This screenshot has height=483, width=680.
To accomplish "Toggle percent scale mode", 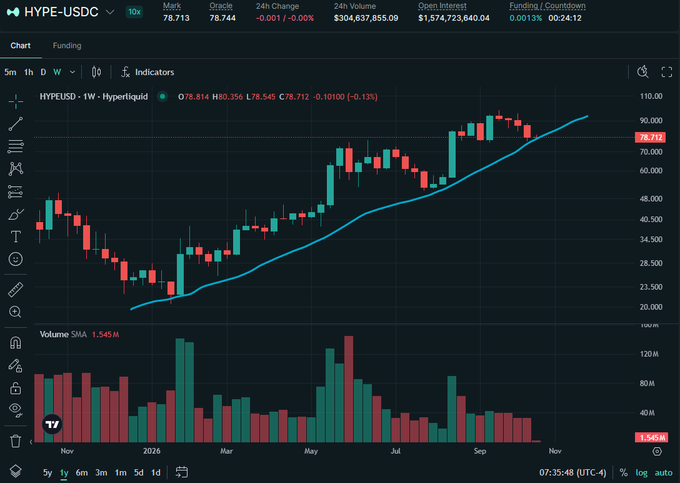I will click(623, 473).
